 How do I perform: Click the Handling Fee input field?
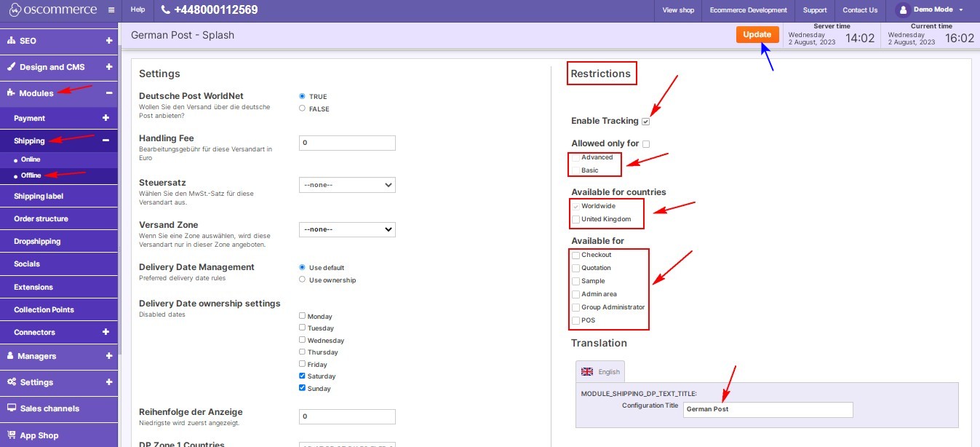click(347, 143)
